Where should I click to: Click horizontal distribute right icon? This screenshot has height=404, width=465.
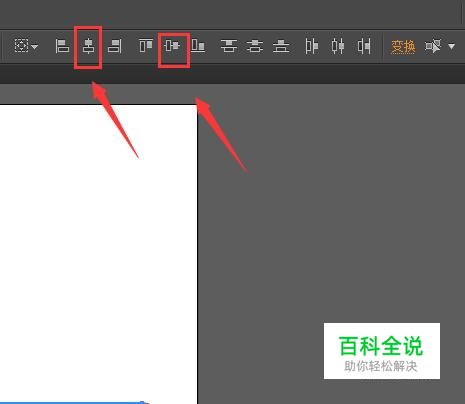[x=364, y=46]
